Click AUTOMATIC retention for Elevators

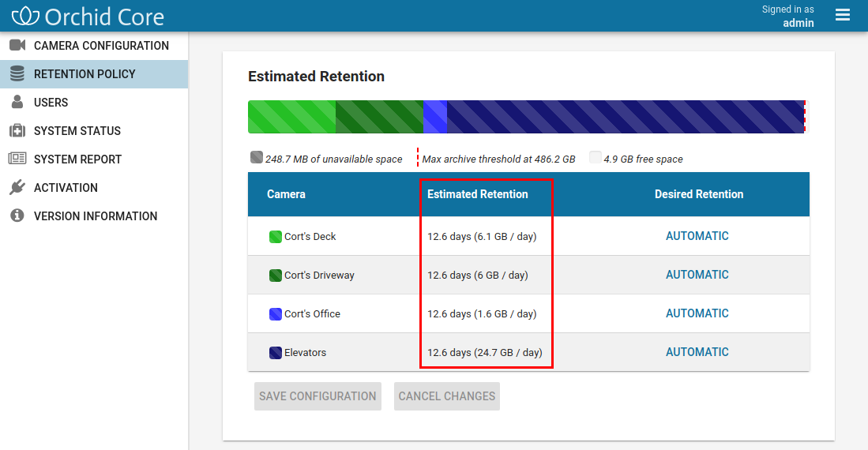[x=697, y=352]
